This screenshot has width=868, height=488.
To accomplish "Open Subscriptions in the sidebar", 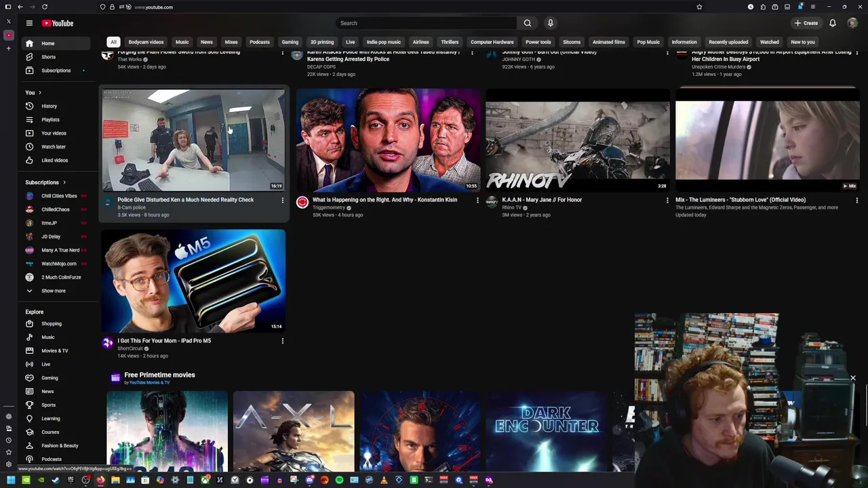I will click(x=54, y=70).
